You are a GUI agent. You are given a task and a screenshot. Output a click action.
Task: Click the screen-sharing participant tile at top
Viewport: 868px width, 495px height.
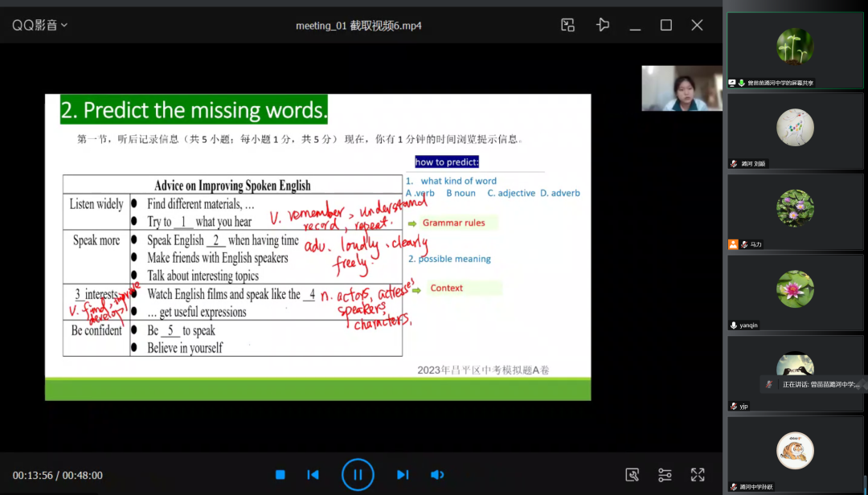[x=795, y=47]
